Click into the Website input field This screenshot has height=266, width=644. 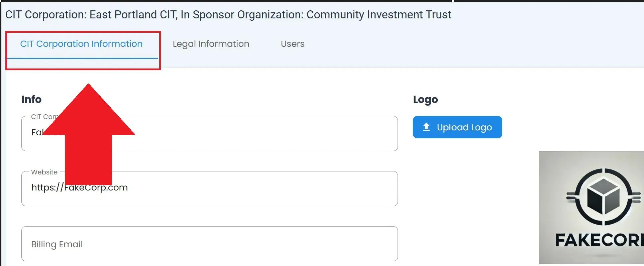[254, 188]
